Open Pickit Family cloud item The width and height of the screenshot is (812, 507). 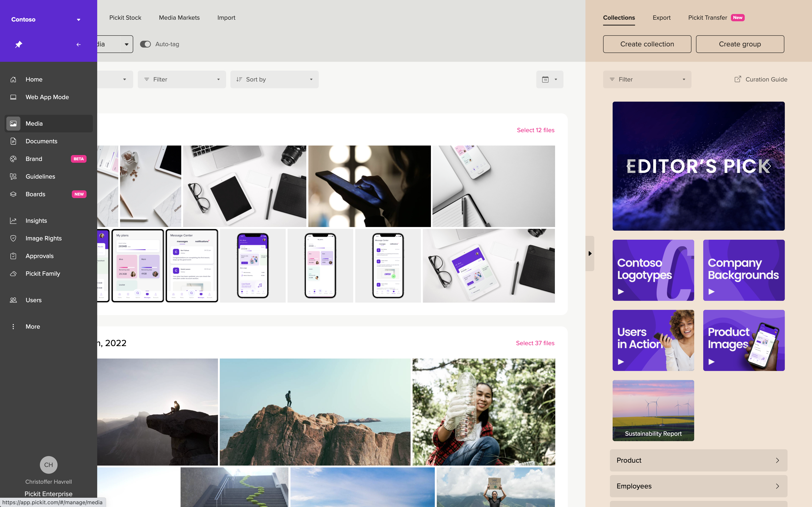[x=43, y=274]
